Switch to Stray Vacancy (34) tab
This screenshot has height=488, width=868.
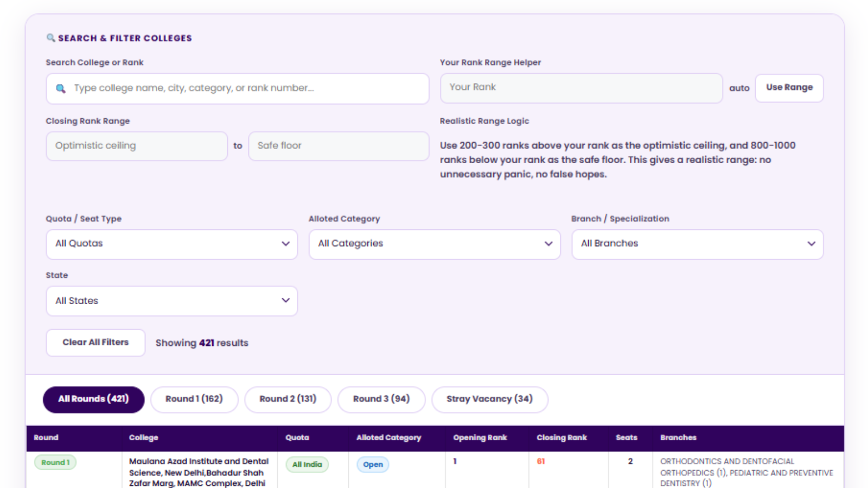[x=489, y=400]
